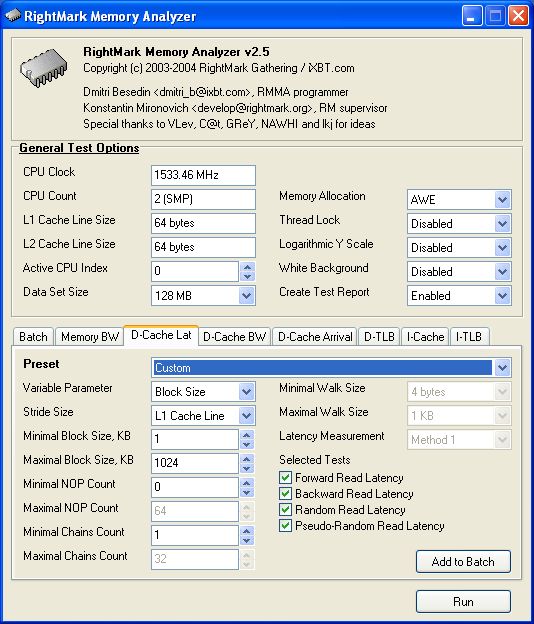This screenshot has width=534, height=624.
Task: Increase Minimal Chains Count with up arrow
Action: [247, 530]
